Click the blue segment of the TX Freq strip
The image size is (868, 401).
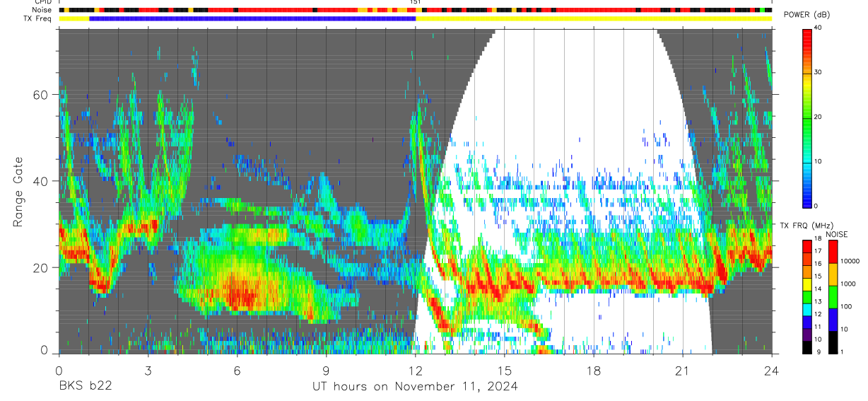pos(252,18)
